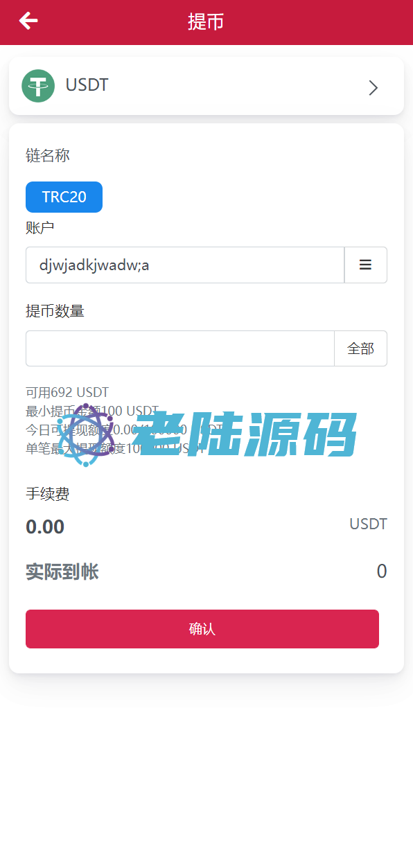This screenshot has width=413, height=868.
Task: Click the 0.00 fee amount
Action: coord(45,527)
